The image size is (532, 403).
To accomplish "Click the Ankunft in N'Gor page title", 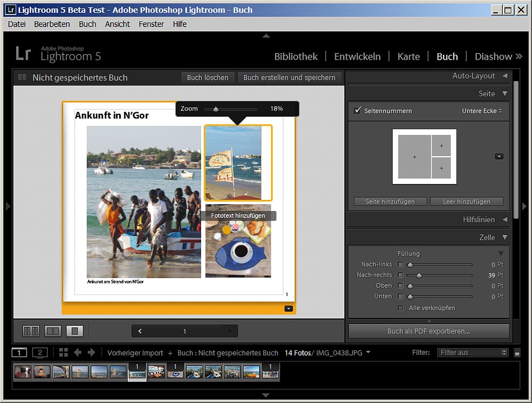I will pos(112,115).
